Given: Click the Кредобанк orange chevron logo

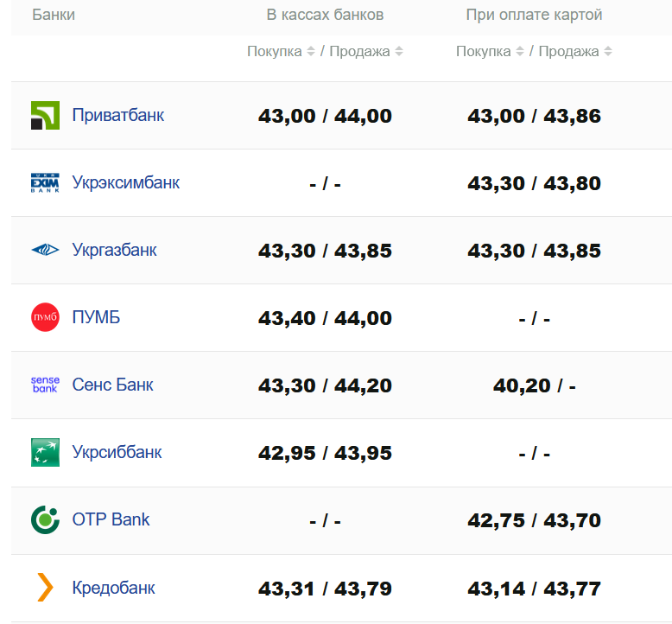Looking at the screenshot, I should point(45,588).
